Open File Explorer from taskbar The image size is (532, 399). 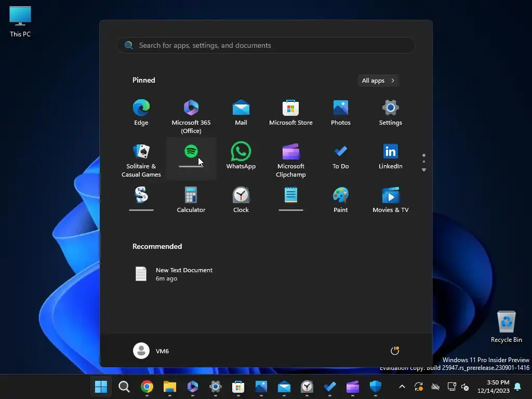[x=170, y=387]
